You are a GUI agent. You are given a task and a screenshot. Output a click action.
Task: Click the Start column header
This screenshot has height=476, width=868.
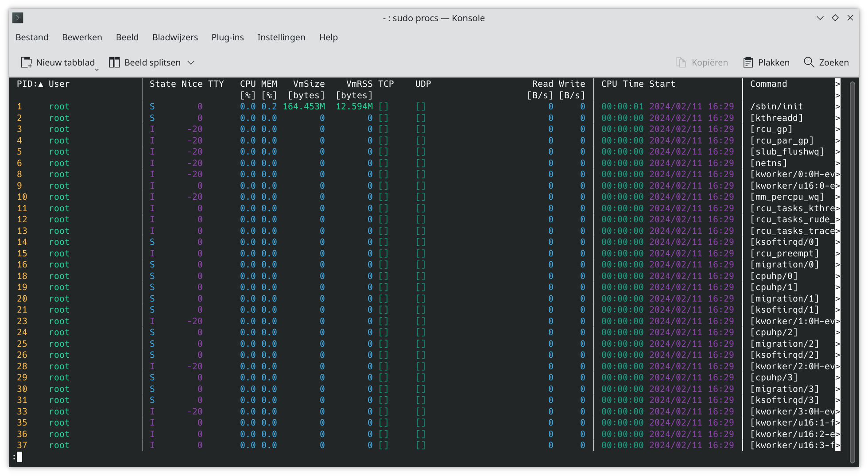point(662,84)
